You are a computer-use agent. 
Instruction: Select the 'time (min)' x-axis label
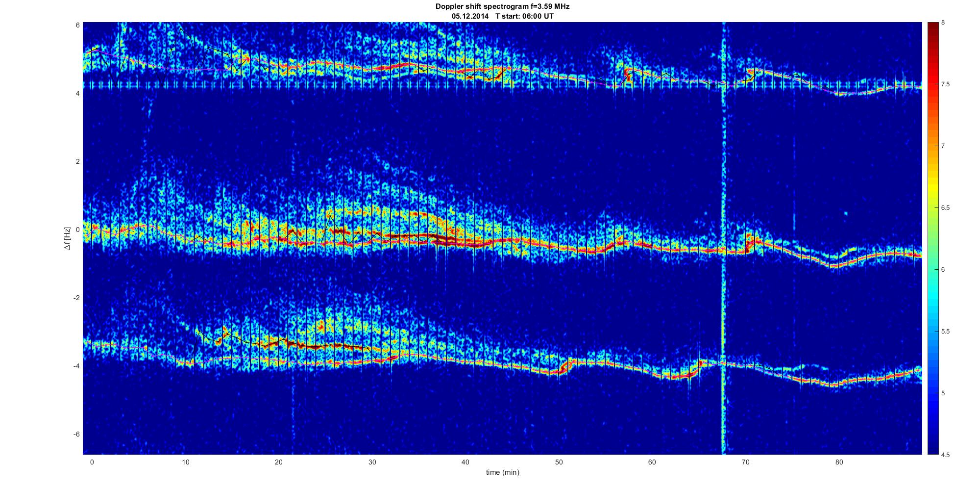502,472
